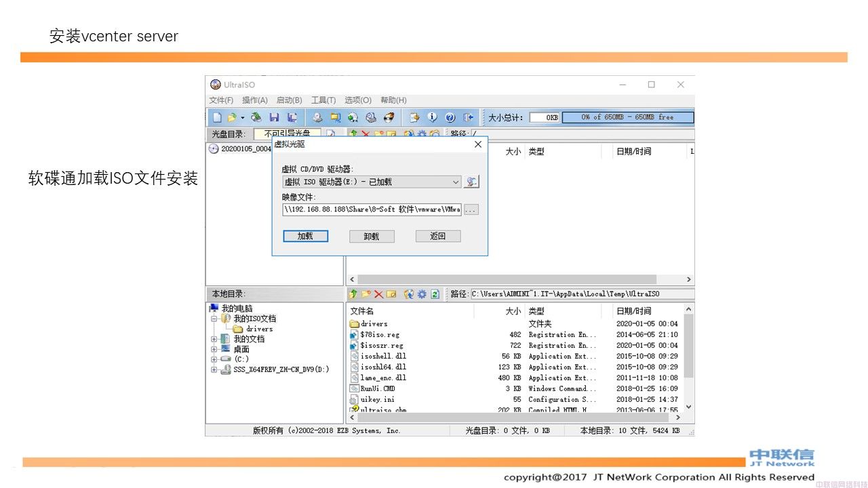This screenshot has height=488, width=868.
Task: Click the Burn CD image icon
Action: pos(389,117)
